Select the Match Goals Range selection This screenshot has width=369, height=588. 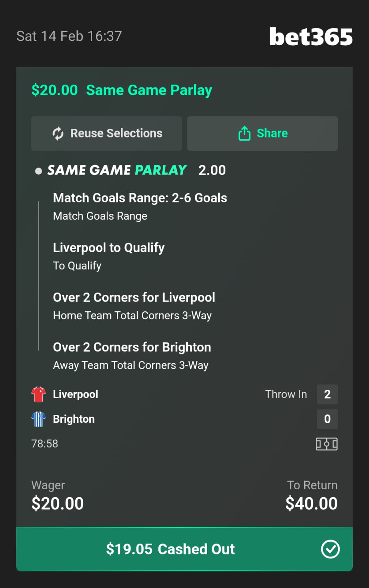tap(140, 198)
